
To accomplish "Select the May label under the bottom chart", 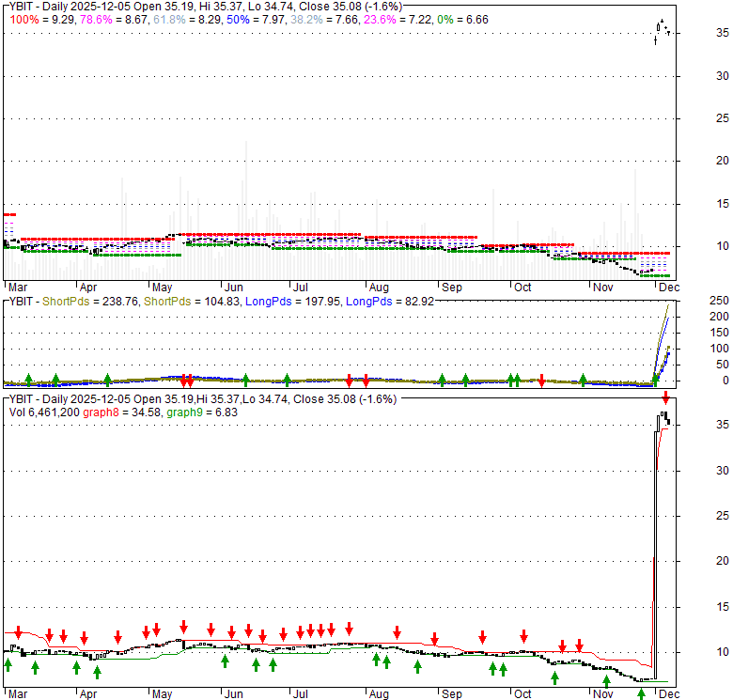I will (163, 694).
